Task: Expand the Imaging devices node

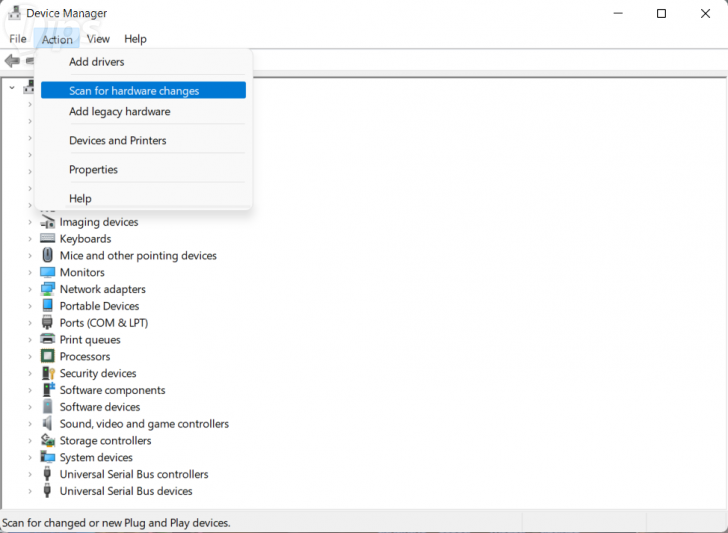Action: click(30, 222)
